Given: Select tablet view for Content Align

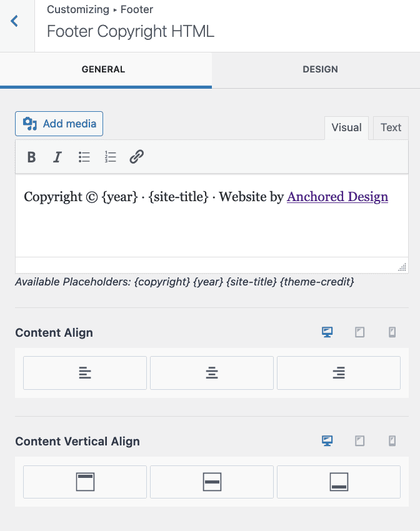Looking at the screenshot, I should tap(360, 332).
